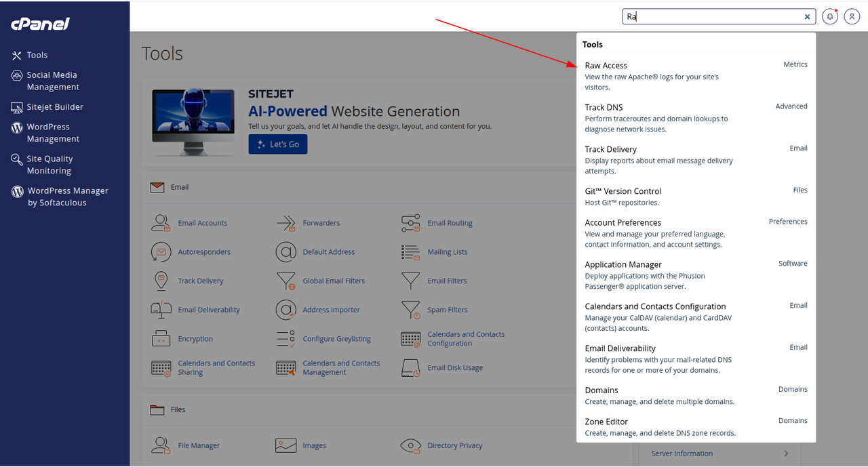Select Track DNS in search results
868x467 pixels.
(x=696, y=118)
